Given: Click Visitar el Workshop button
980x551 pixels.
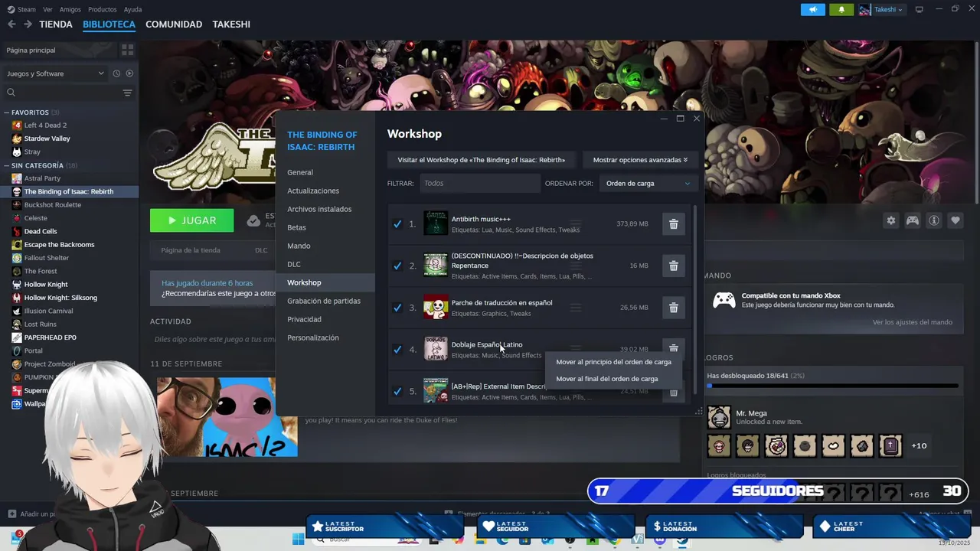Looking at the screenshot, I should point(482,160).
